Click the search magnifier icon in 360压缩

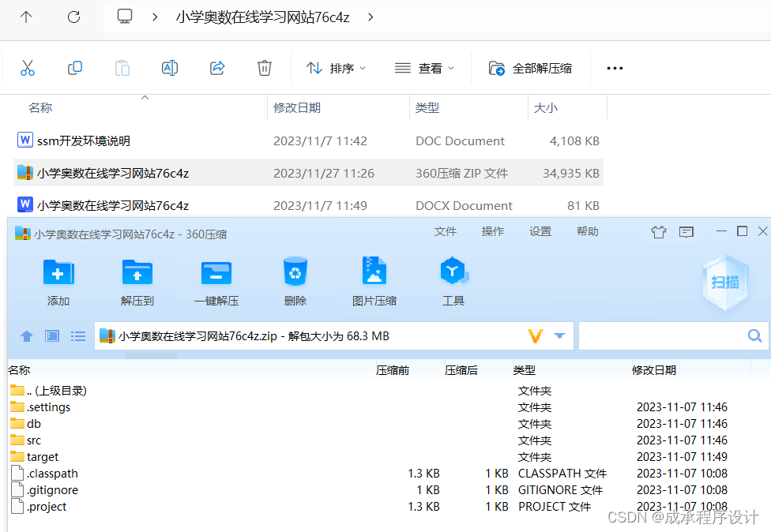click(754, 335)
